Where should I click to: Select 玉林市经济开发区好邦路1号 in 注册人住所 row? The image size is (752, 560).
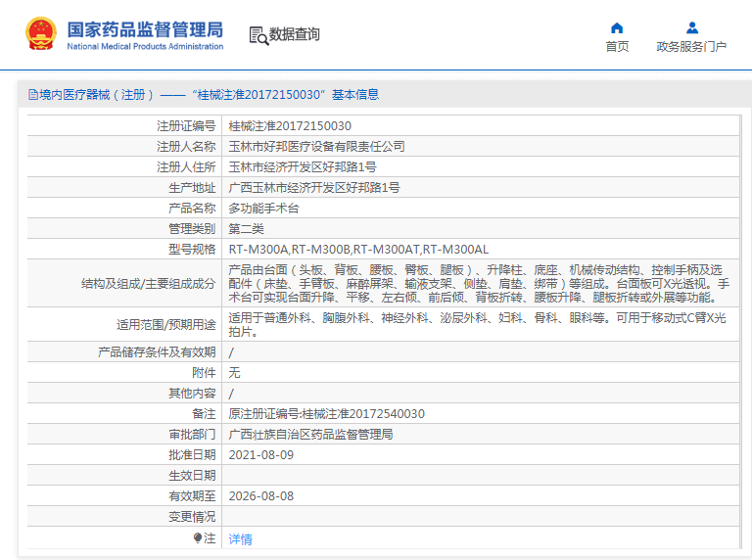coord(303,167)
